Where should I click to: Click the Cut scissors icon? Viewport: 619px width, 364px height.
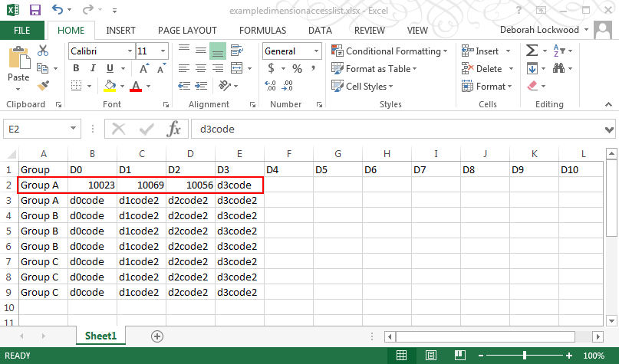[43, 51]
